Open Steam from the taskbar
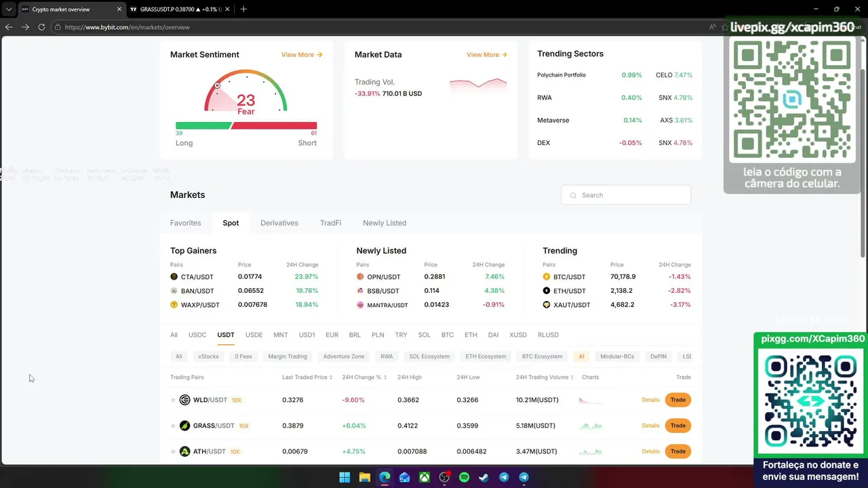Image resolution: width=868 pixels, height=488 pixels. 484,477
